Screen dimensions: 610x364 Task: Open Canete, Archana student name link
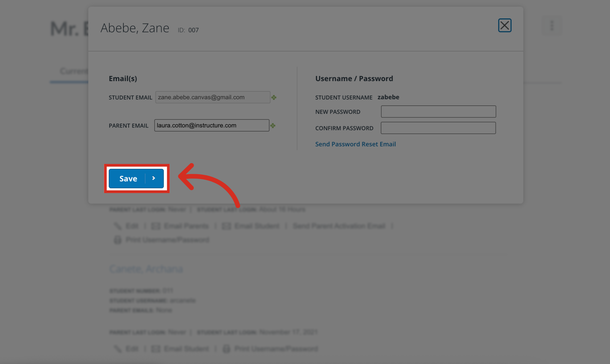coord(146,269)
